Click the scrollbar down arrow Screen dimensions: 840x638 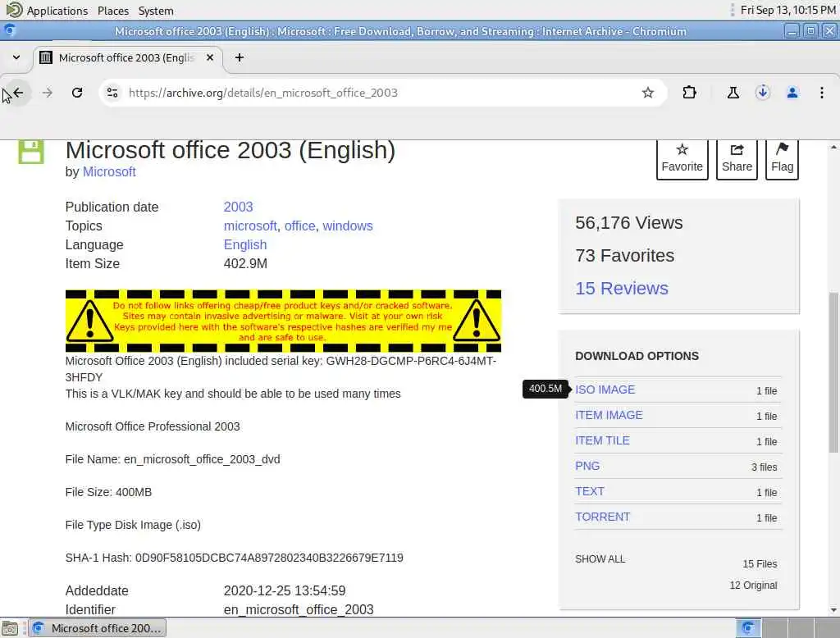pos(833,610)
